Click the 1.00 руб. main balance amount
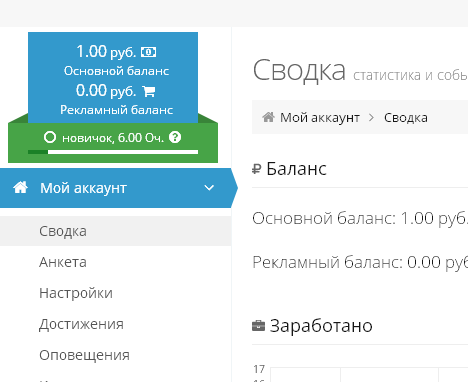The image size is (468, 382). tap(106, 52)
